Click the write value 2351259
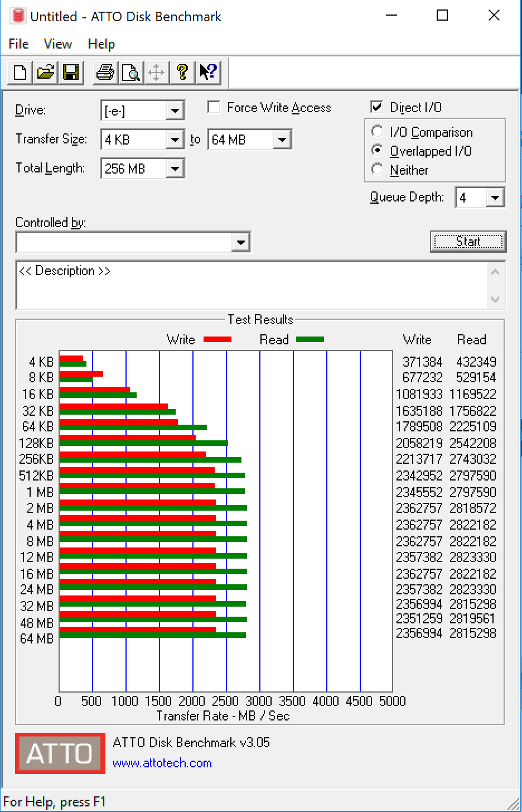Screen dimensions: 522x812 click(419, 618)
